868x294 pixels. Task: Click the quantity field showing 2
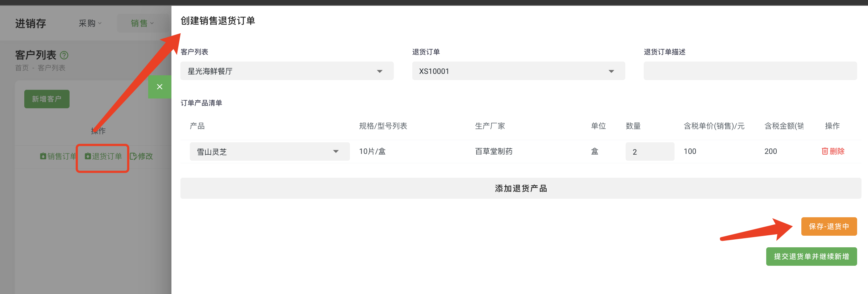(x=650, y=151)
